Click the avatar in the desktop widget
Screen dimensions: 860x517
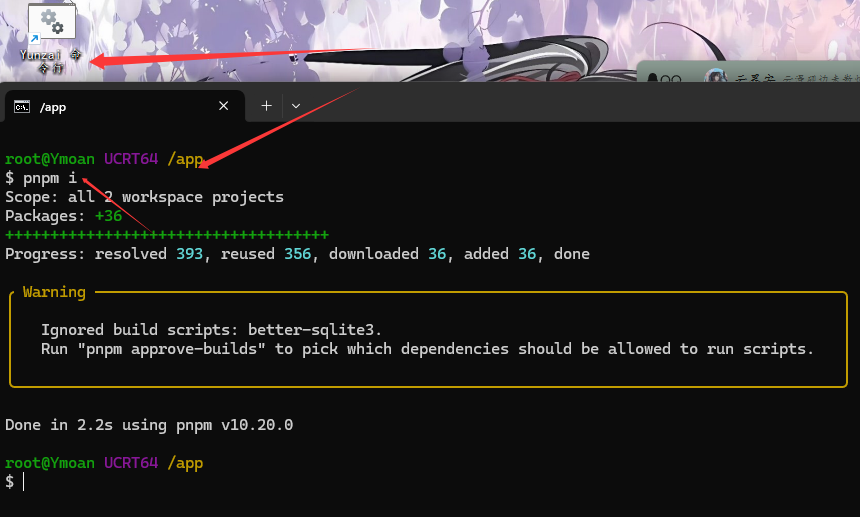coord(715,76)
